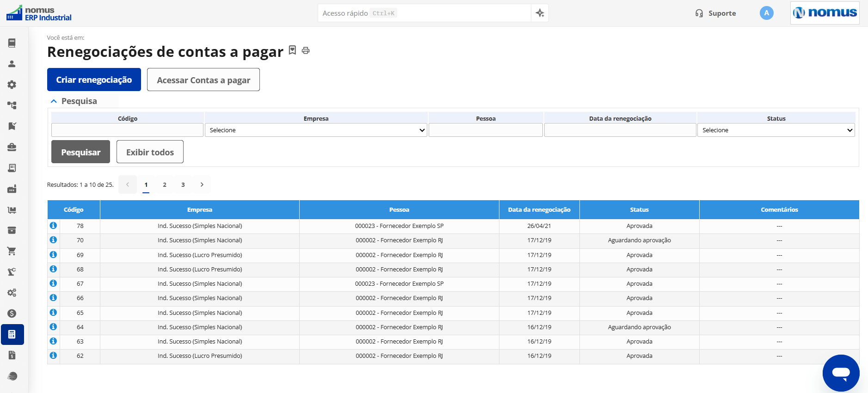The height and width of the screenshot is (393, 868).
Task: Select the dollar coin finance sidebar icon
Action: pyautogui.click(x=12, y=313)
